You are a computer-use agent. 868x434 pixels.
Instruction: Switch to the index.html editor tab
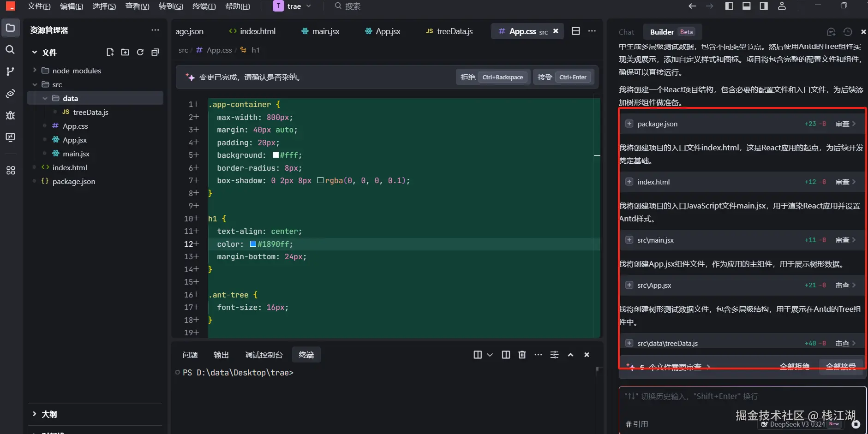pyautogui.click(x=252, y=31)
